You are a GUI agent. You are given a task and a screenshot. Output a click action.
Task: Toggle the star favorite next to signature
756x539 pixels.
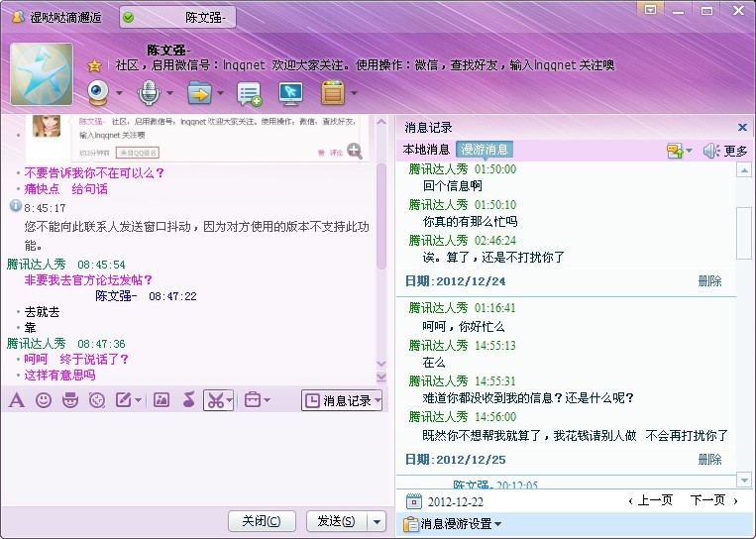(94, 65)
